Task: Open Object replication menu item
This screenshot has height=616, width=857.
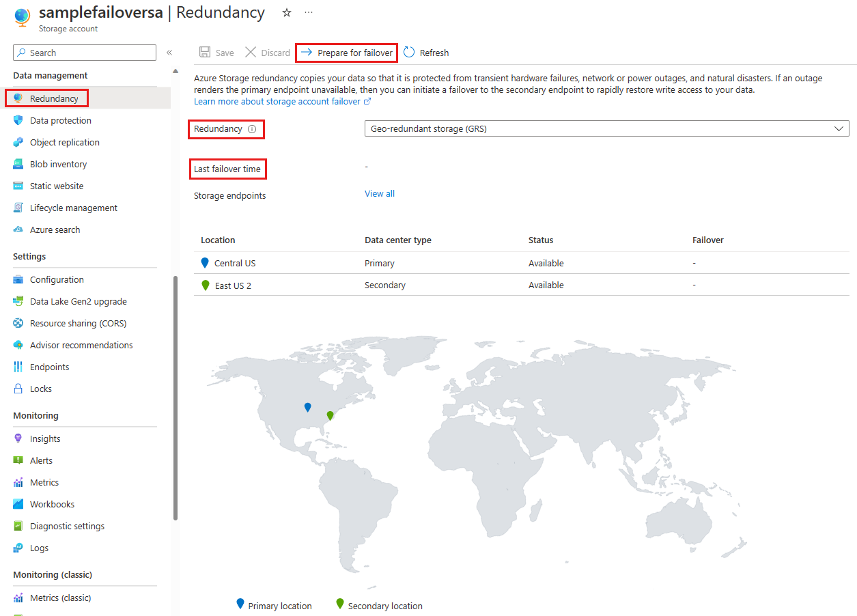Action: coord(65,142)
